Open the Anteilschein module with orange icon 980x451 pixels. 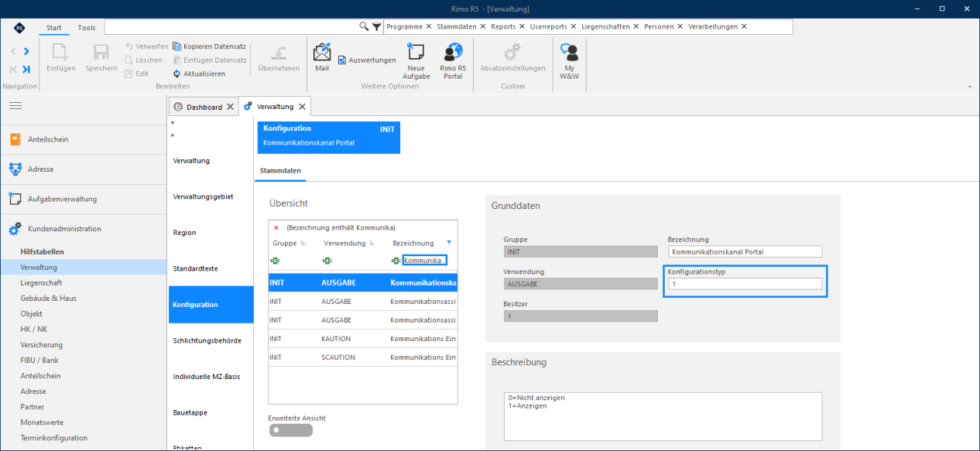click(84, 139)
